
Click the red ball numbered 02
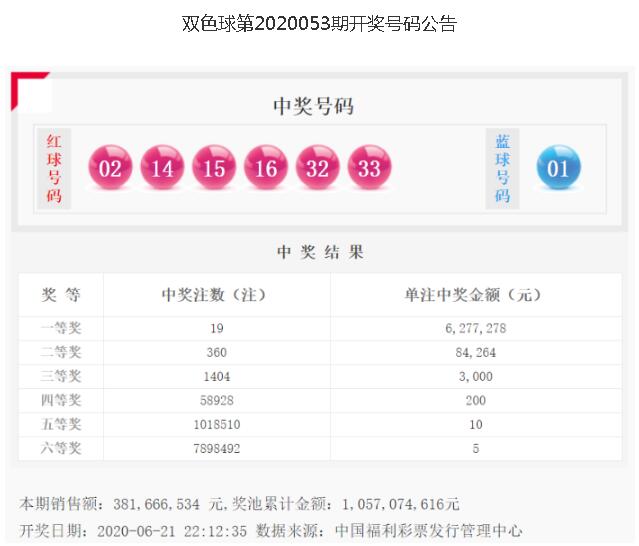click(x=110, y=168)
